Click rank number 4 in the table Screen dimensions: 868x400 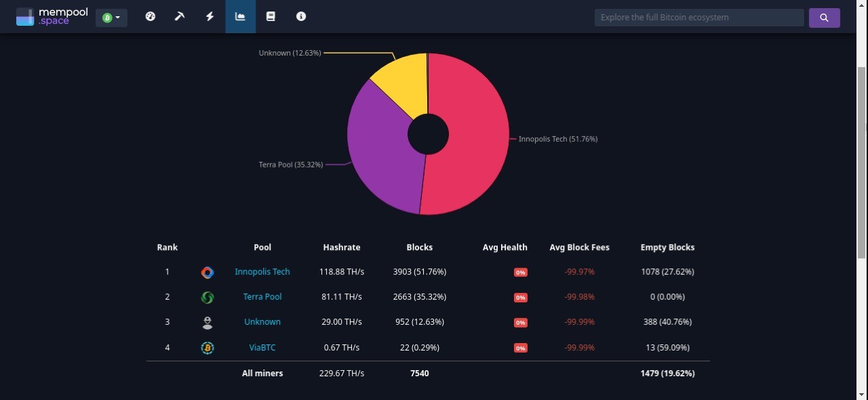[167, 348]
